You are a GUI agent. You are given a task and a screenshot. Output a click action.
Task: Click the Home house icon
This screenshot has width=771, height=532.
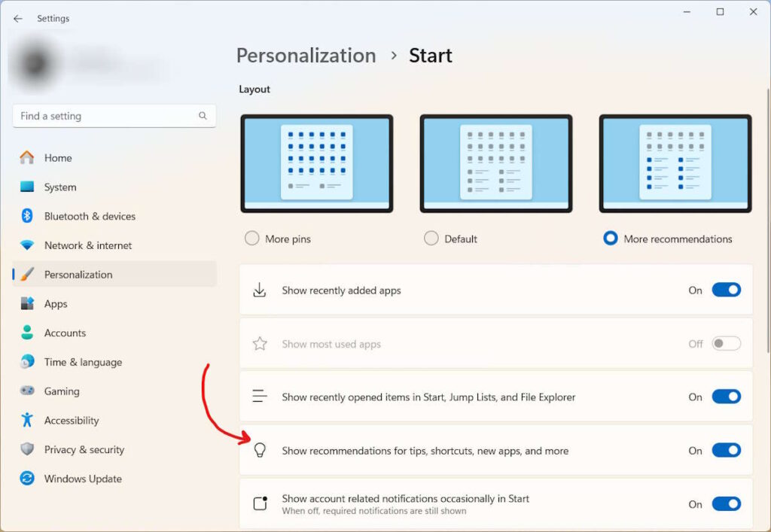(27, 158)
